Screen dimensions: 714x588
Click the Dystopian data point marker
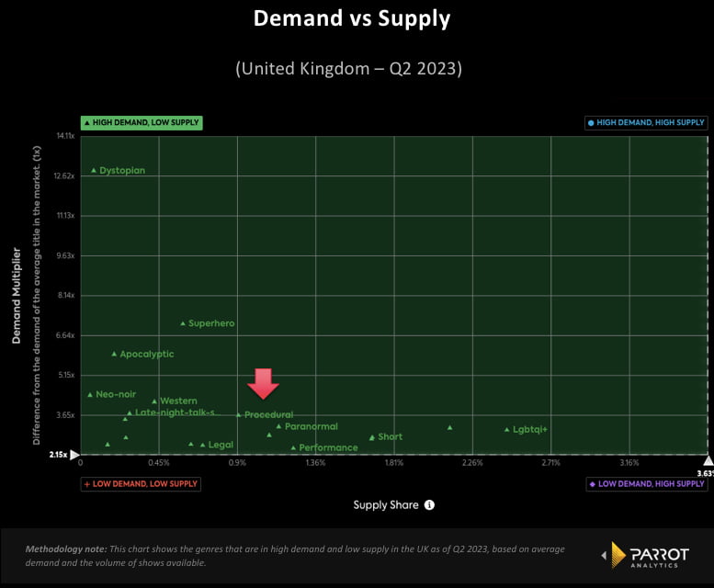(x=94, y=170)
